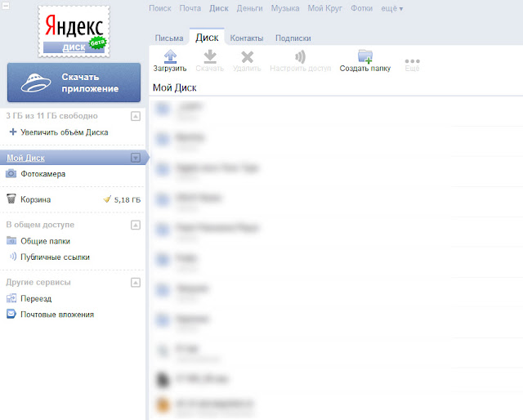Open Деньги in top navigation
Viewport: 523px width, 420px height.
click(250, 8)
